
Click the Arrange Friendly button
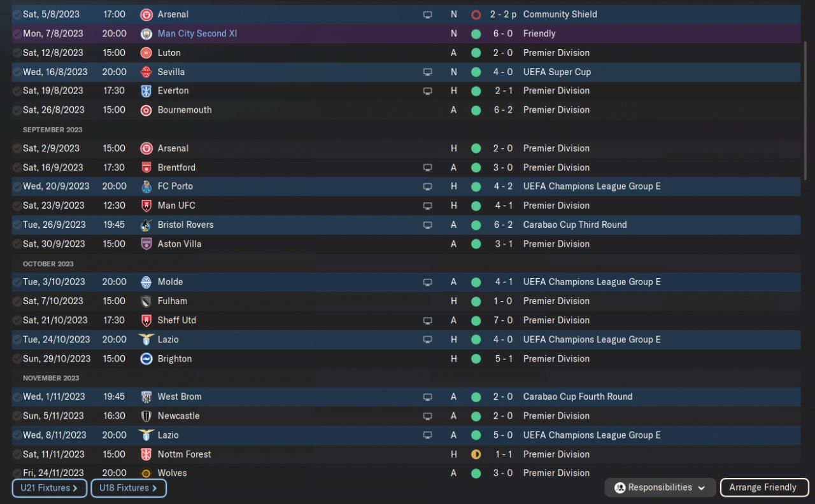coord(765,487)
